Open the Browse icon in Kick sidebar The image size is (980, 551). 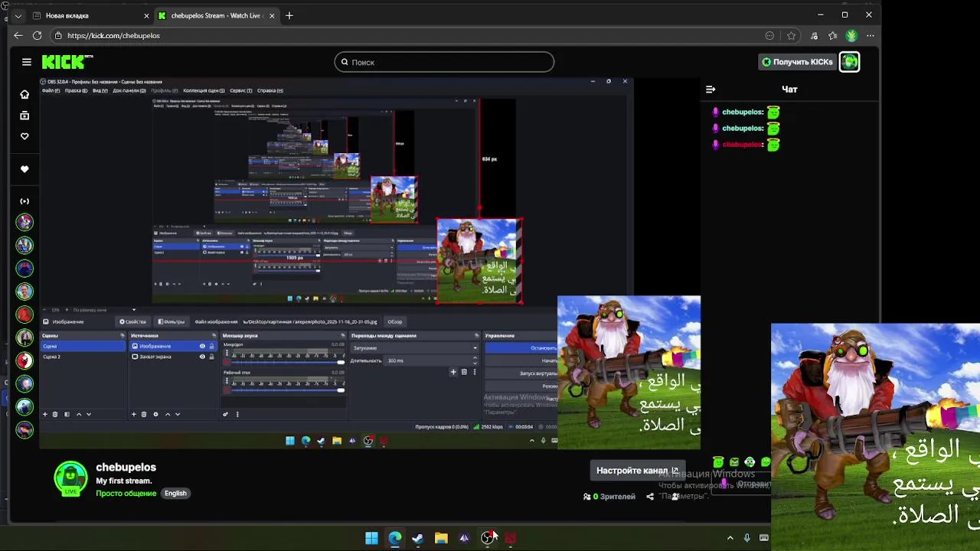pos(24,116)
